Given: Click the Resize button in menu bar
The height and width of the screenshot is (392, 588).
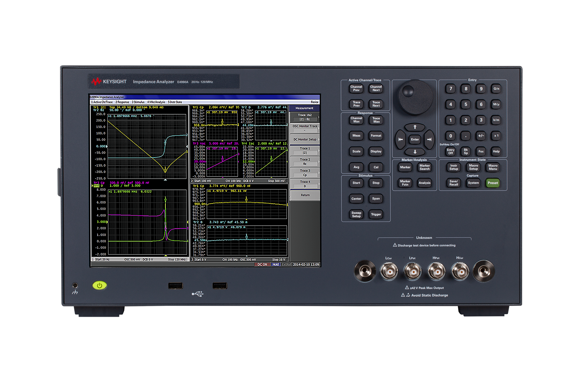Looking at the screenshot, I should click(314, 102).
